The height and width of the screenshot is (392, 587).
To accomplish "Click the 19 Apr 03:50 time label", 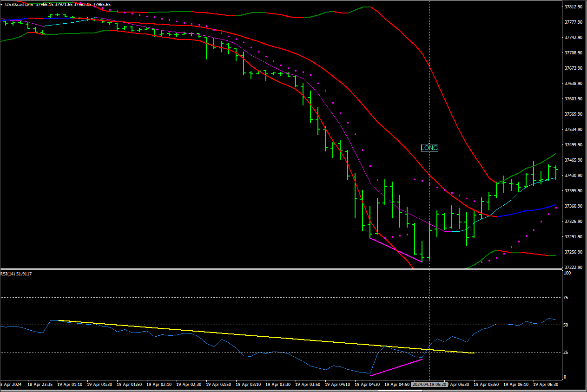I will pyautogui.click(x=308, y=385).
